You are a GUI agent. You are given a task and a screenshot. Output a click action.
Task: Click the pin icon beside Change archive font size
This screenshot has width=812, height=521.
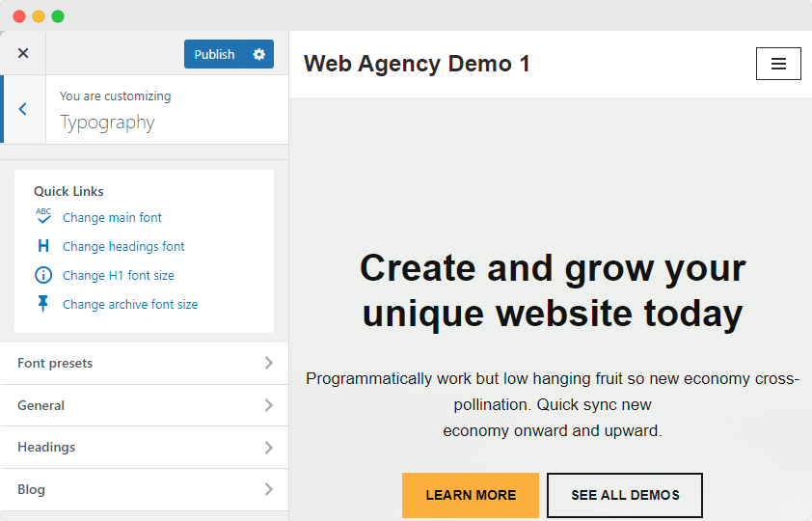[43, 304]
